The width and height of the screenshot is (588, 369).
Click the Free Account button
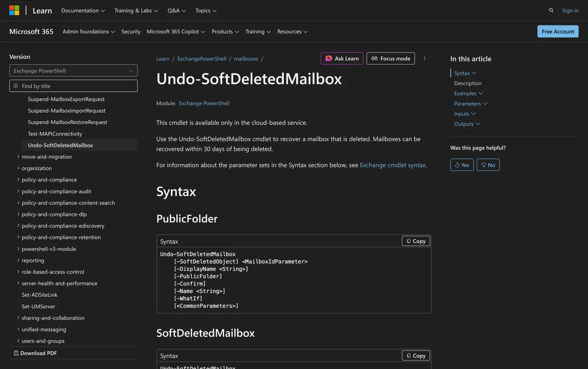(x=558, y=32)
